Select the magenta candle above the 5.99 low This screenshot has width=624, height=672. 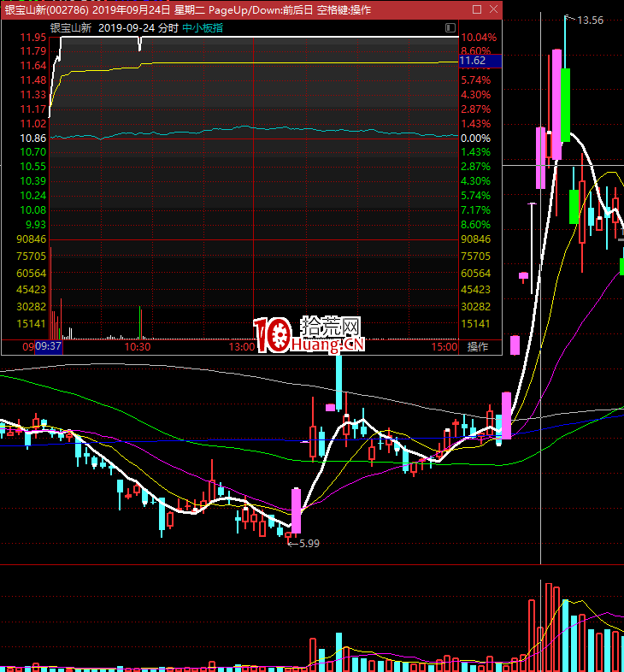(x=296, y=511)
